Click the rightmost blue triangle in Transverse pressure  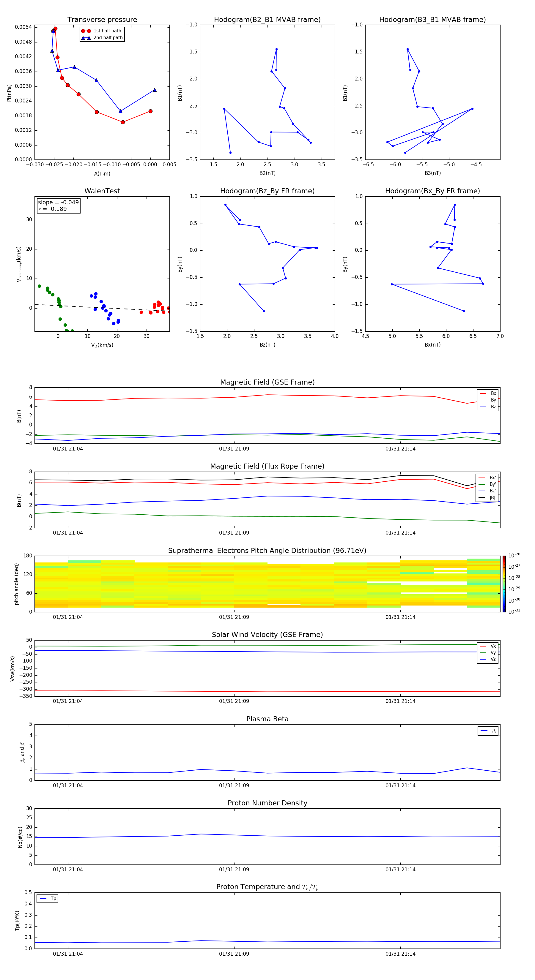tap(155, 90)
